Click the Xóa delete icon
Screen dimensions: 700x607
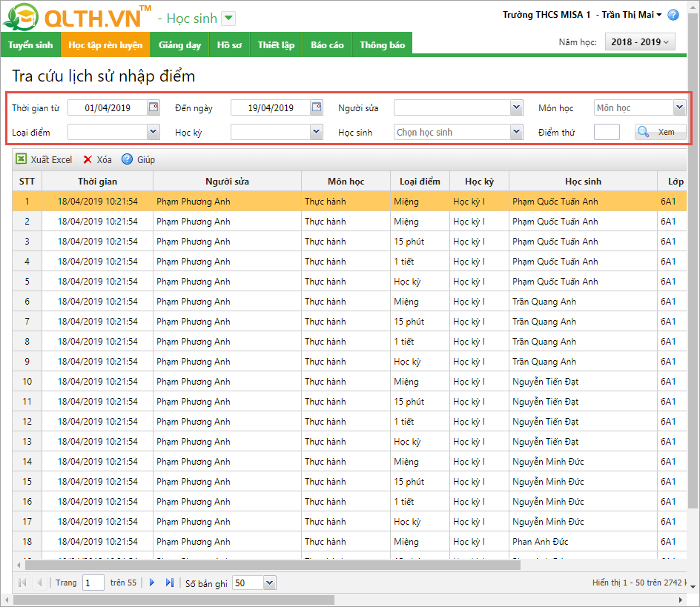coord(87,159)
